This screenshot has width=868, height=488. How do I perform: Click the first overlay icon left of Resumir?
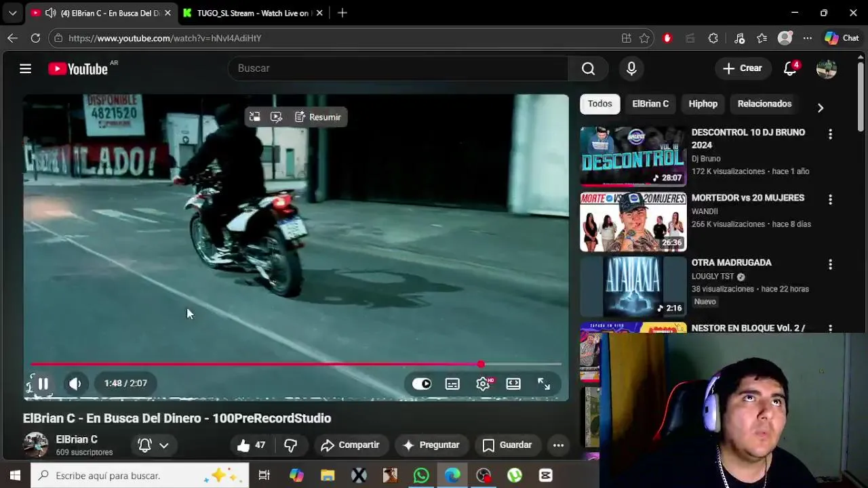pyautogui.click(x=254, y=117)
